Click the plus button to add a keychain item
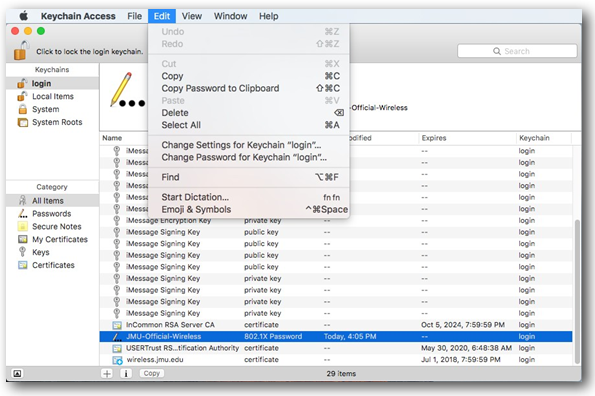Screen dimensions: 595x396 107,374
